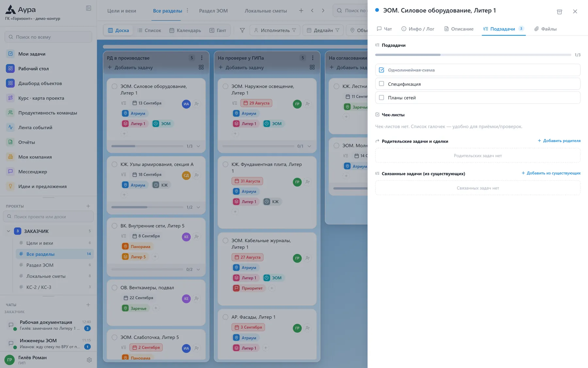Go to next tabs with right arrow

coord(323,10)
